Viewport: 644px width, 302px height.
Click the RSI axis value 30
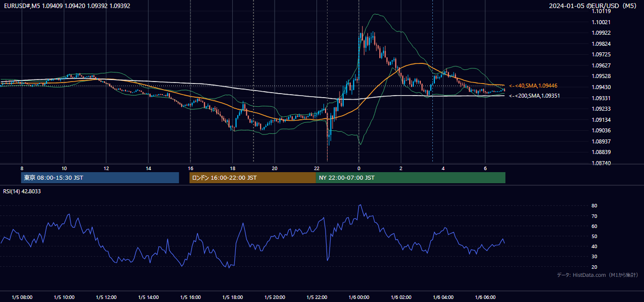coord(594,257)
